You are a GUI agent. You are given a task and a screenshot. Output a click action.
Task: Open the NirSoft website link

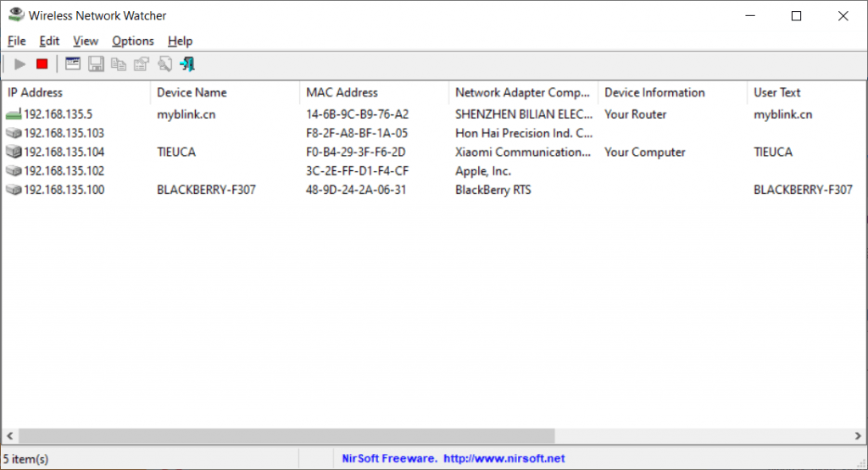453,458
